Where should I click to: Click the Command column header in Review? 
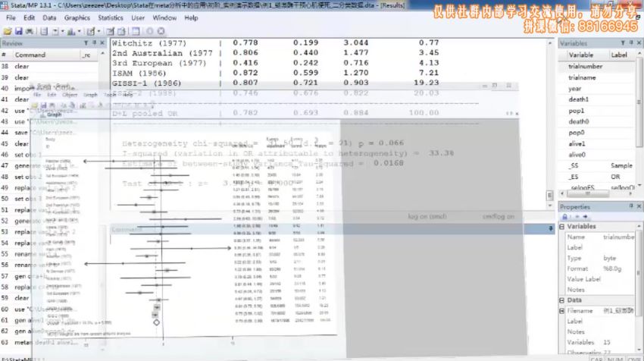click(45, 55)
